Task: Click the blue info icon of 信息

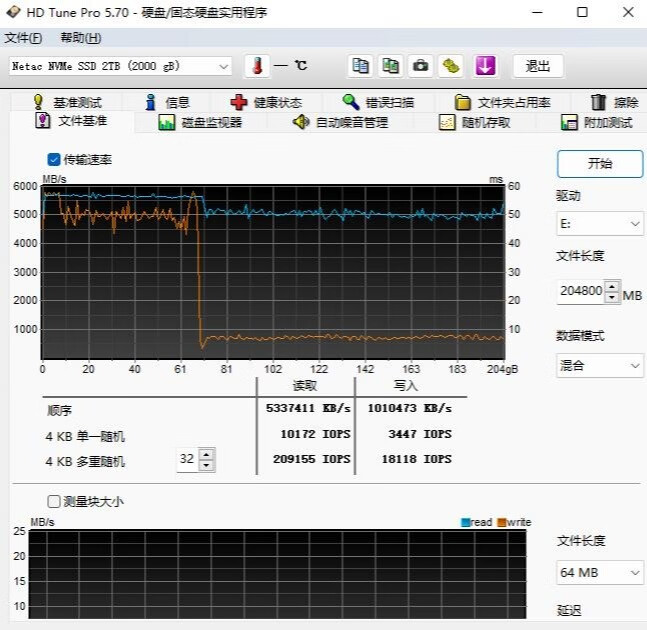Action: [151, 102]
